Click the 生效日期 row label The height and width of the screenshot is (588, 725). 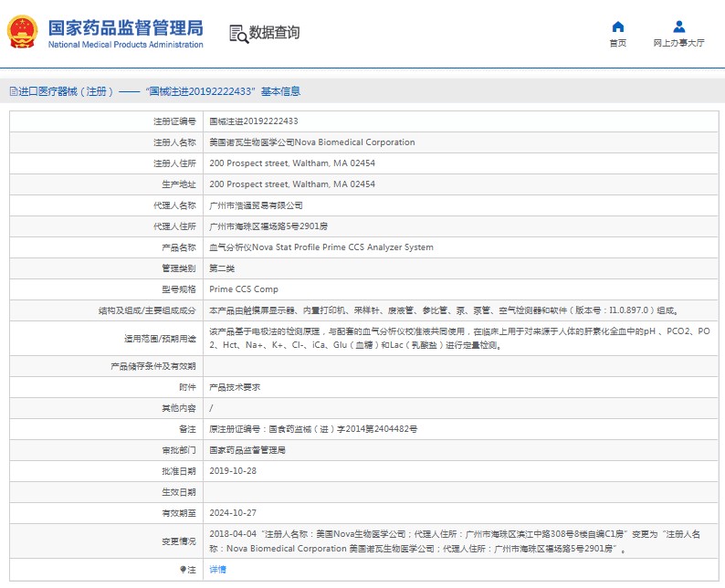179,492
